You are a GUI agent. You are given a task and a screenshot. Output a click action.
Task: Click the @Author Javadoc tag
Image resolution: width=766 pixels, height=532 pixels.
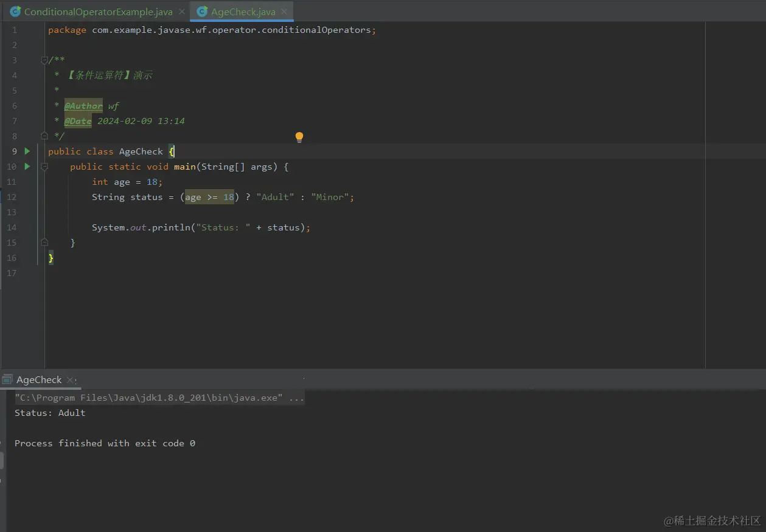[x=83, y=106]
